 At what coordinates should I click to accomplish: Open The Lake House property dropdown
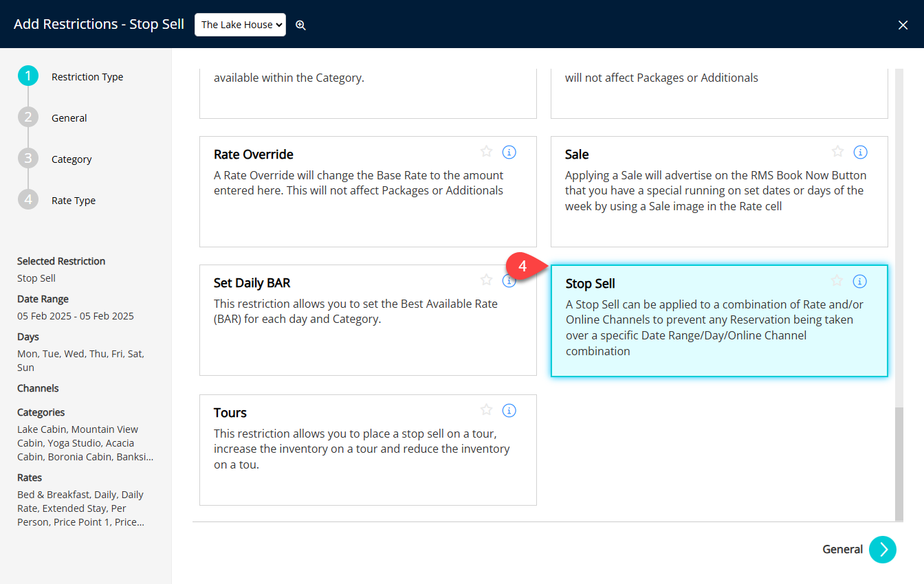pos(240,25)
